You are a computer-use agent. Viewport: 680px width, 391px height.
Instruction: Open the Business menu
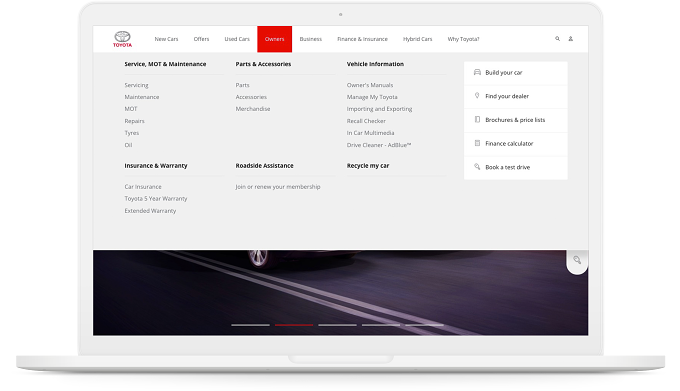tap(311, 39)
